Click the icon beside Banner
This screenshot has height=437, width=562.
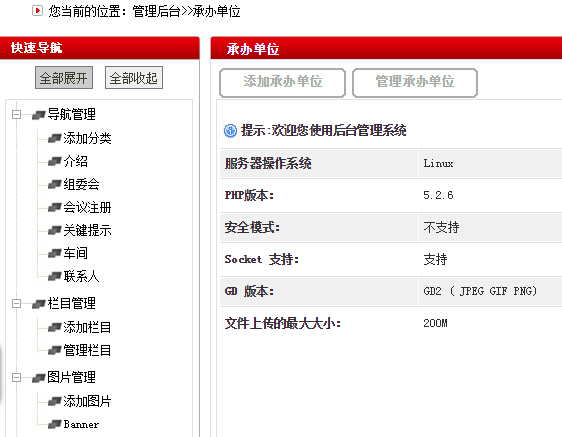click(x=54, y=424)
